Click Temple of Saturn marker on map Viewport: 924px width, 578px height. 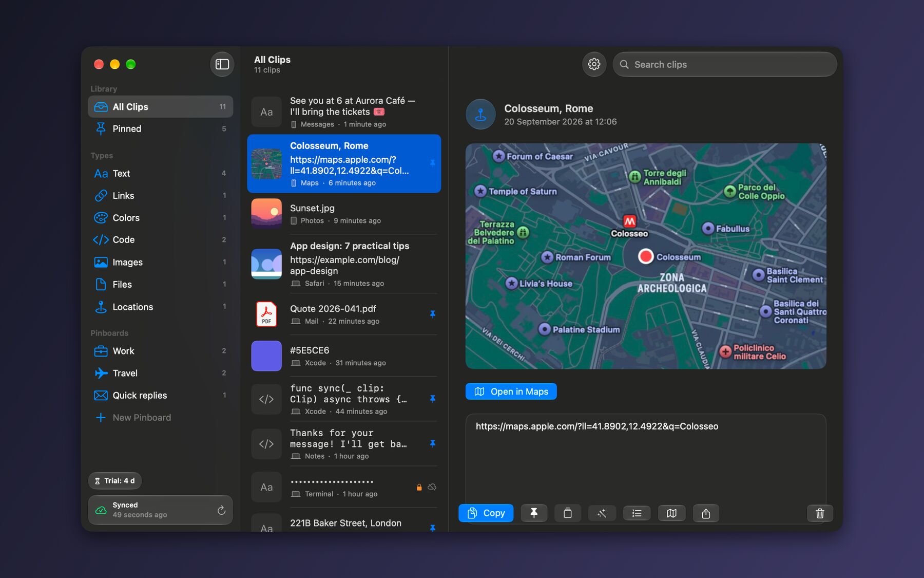[480, 191]
